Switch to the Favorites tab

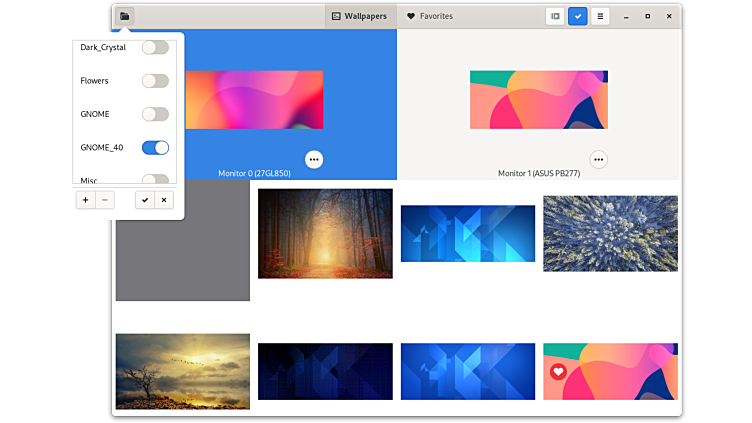click(429, 16)
